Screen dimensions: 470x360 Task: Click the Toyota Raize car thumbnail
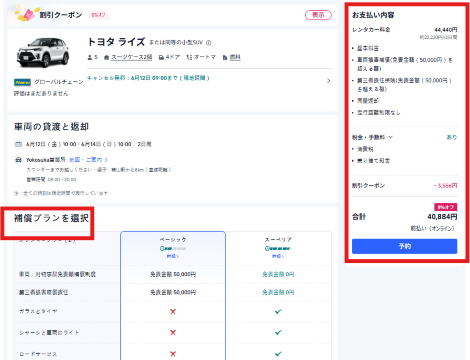click(43, 52)
